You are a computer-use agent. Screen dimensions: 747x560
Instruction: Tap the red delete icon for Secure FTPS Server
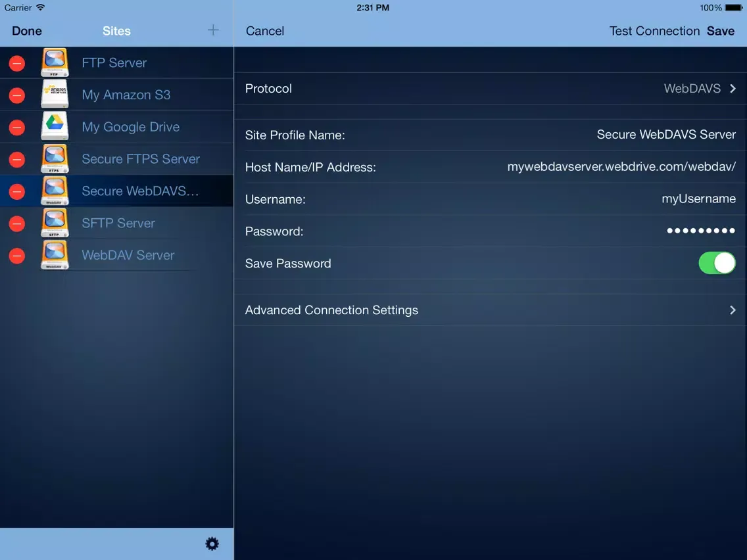pos(17,160)
